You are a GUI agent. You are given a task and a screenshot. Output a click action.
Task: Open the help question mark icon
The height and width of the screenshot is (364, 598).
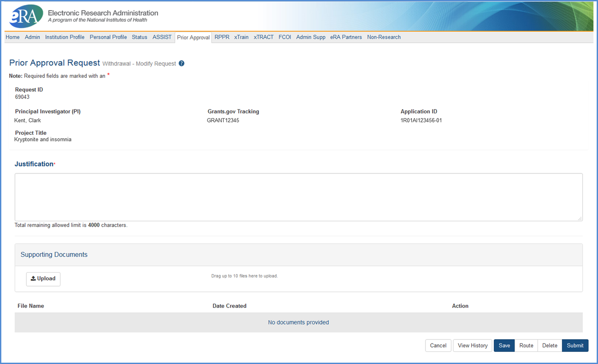pyautogui.click(x=182, y=63)
